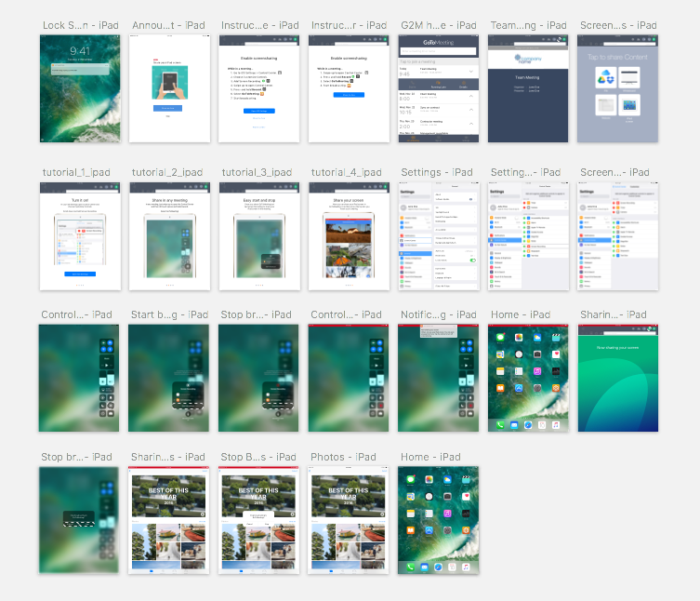Click the 'tutorial_1_ipad' artboard label
This screenshot has height=601, width=700.
pyautogui.click(x=76, y=172)
